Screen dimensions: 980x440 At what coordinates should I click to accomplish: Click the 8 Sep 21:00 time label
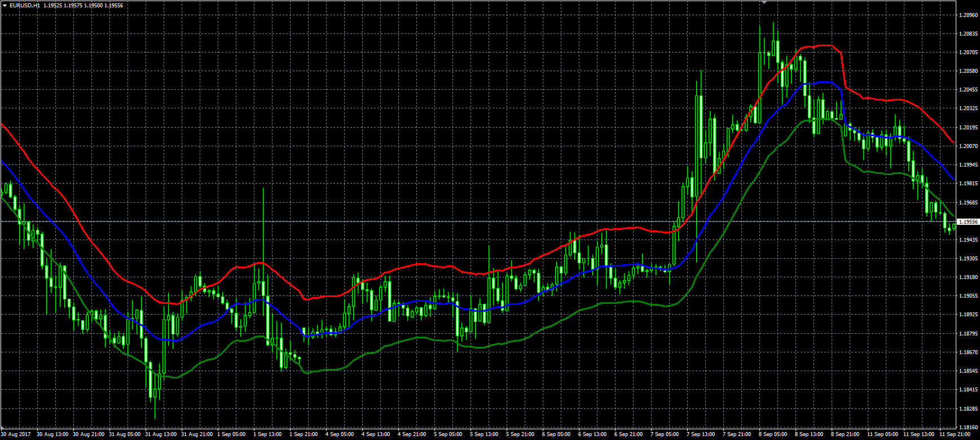click(x=845, y=434)
